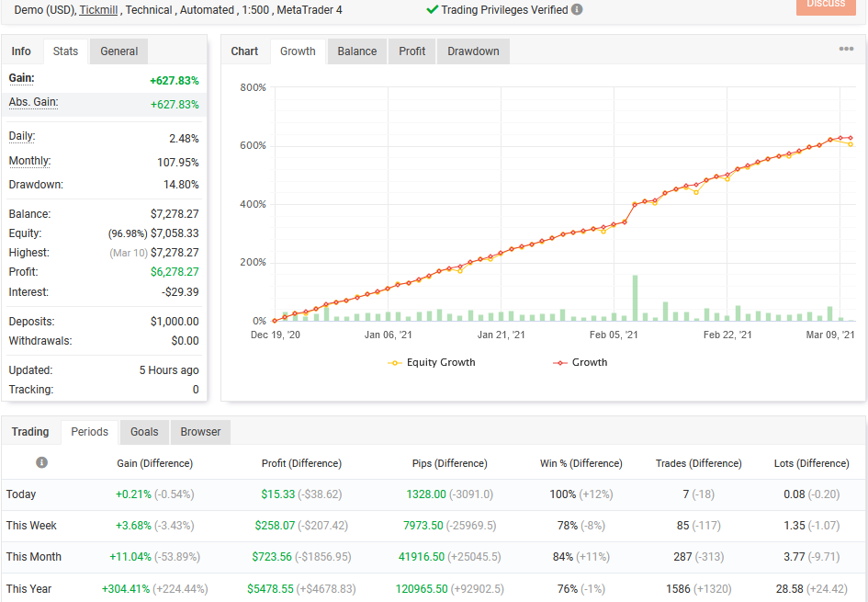Toggle the Equity Growth legend series
The height and width of the screenshot is (602, 868).
(432, 362)
